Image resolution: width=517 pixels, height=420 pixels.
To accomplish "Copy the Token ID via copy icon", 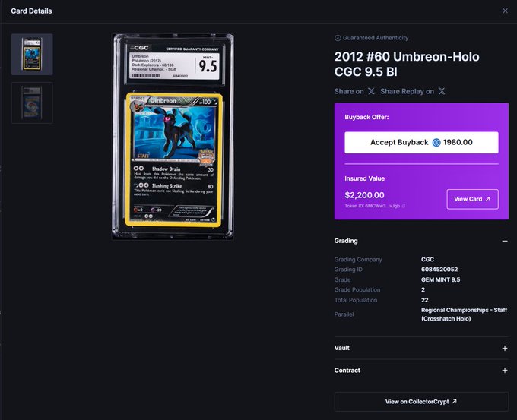I will tap(404, 206).
